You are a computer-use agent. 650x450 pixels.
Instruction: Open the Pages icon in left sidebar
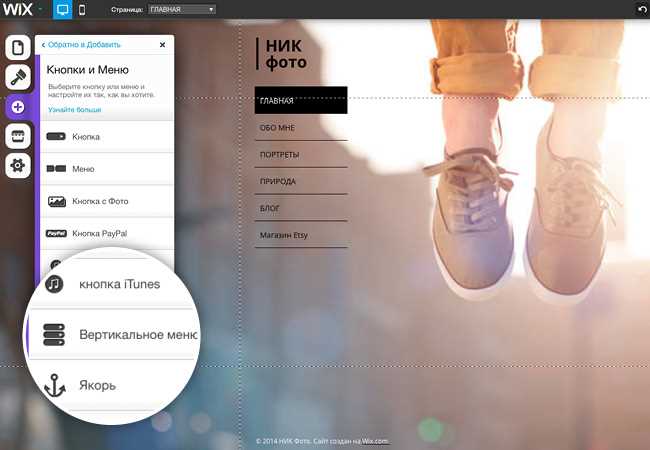click(18, 48)
